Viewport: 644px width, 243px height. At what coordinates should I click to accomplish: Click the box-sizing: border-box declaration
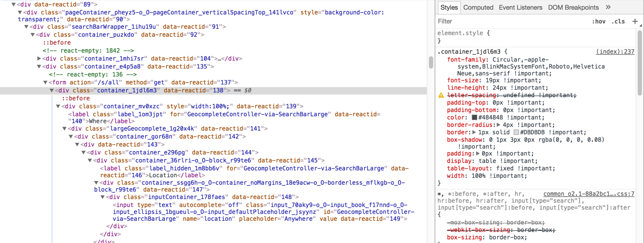click(487, 237)
